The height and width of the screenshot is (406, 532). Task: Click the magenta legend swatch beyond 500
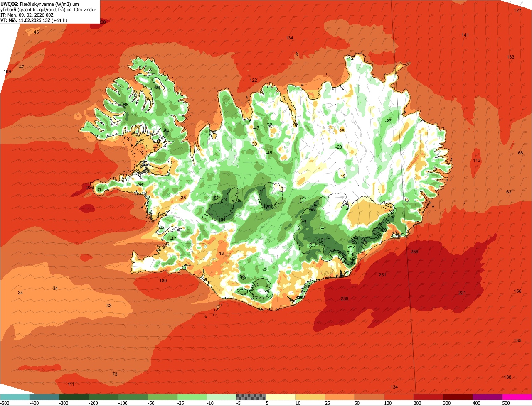[517, 397]
